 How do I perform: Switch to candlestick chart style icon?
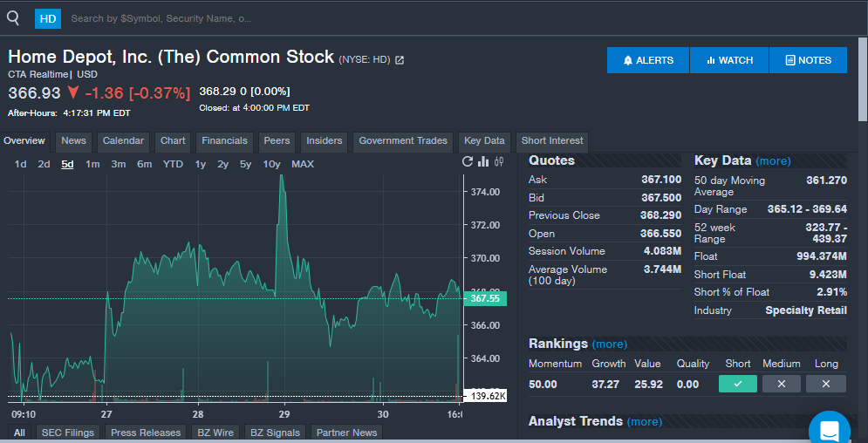499,161
